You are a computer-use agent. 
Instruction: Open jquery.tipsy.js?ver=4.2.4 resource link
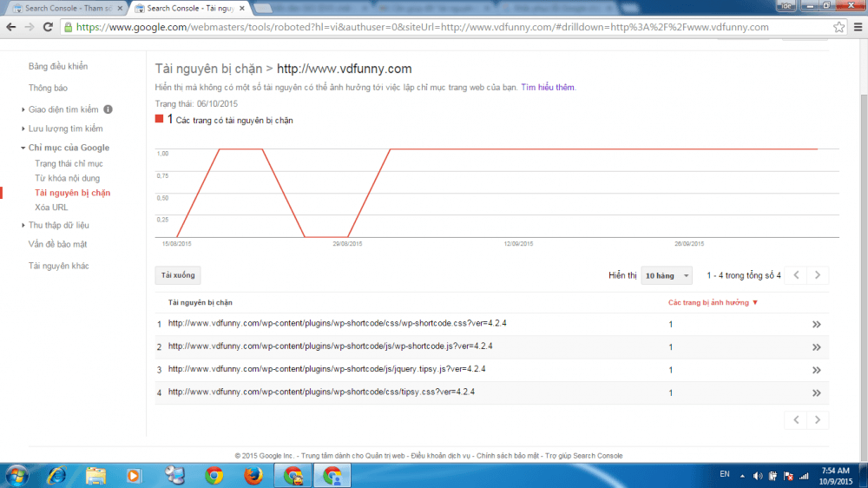tap(326, 369)
